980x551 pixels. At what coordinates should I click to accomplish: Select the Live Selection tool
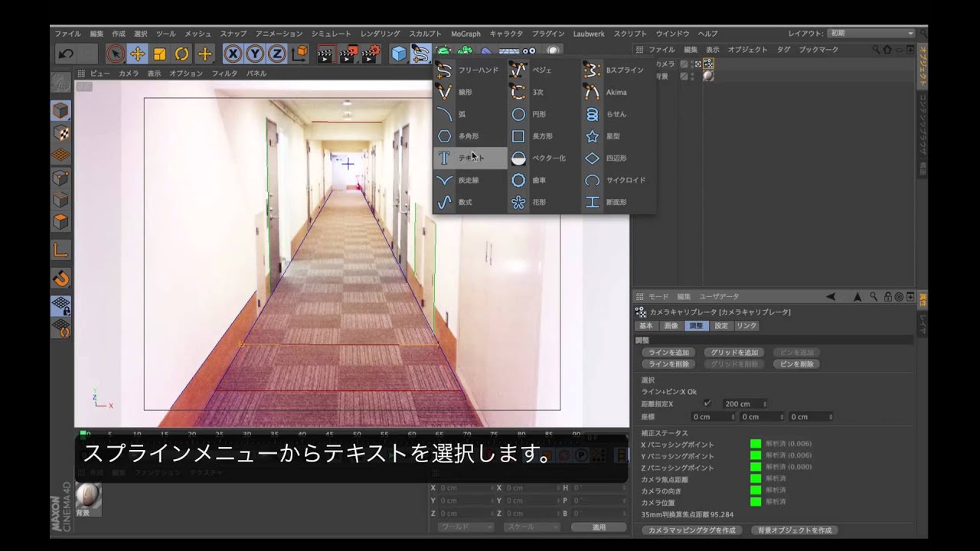pyautogui.click(x=116, y=54)
